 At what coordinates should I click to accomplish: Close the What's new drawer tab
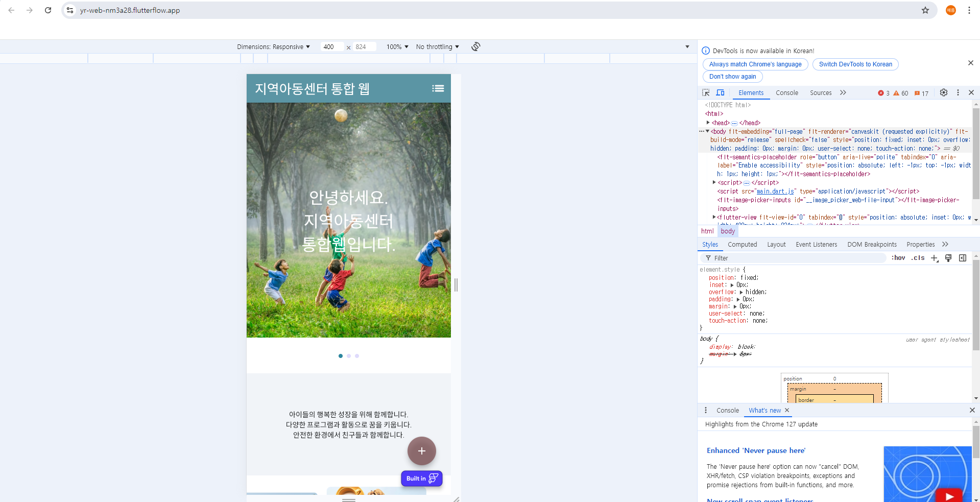[787, 410]
